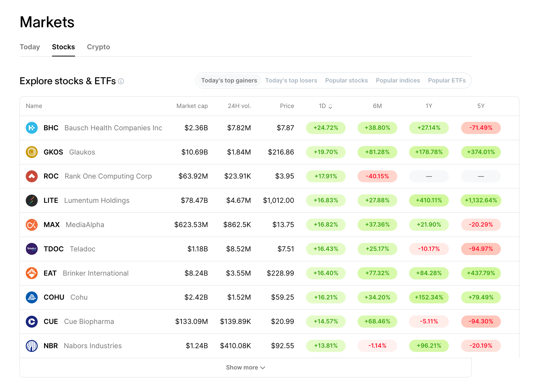This screenshot has width=538, height=392.
Task: Switch to the Today tab
Action: click(30, 47)
